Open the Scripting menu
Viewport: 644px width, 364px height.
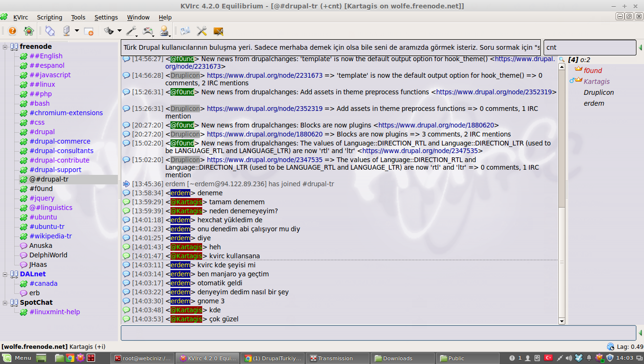point(49,17)
